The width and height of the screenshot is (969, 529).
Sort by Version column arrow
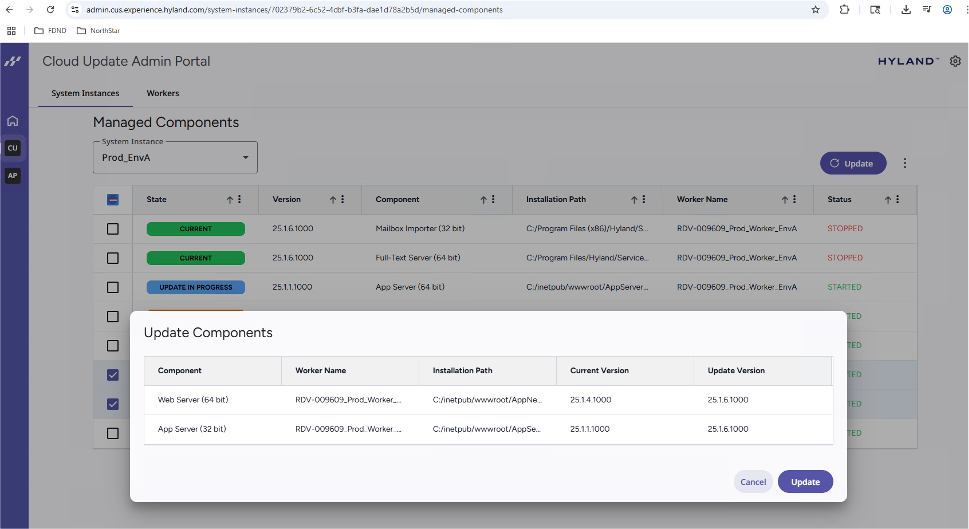pos(333,200)
